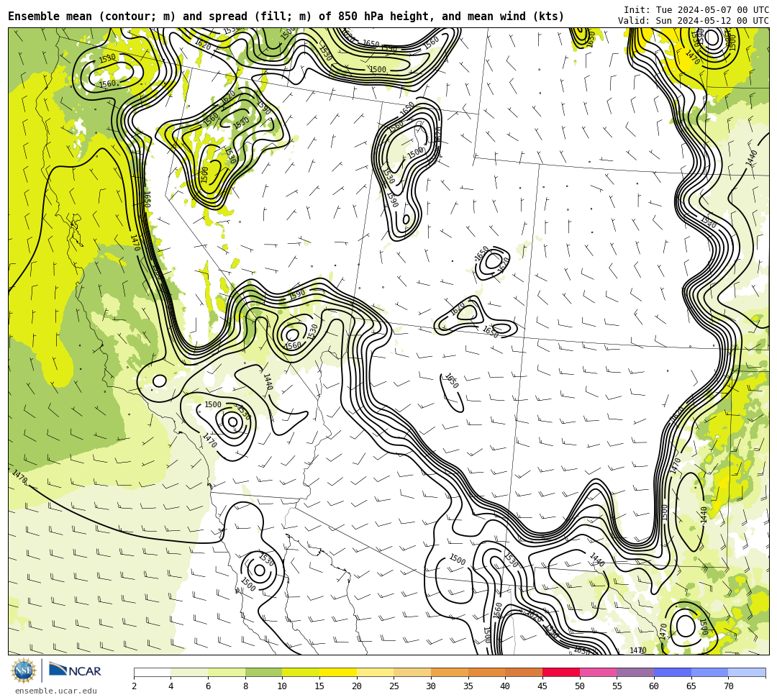Click the NCAR logo
The image size is (777, 700).
[x=75, y=671]
